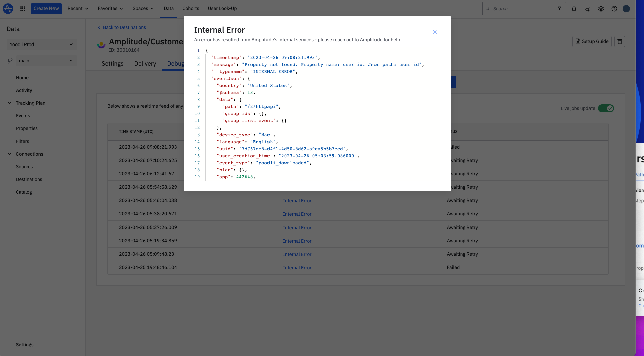This screenshot has width=644, height=356.
Task: Click the event_type poodli_downloaded line
Action: [264, 163]
